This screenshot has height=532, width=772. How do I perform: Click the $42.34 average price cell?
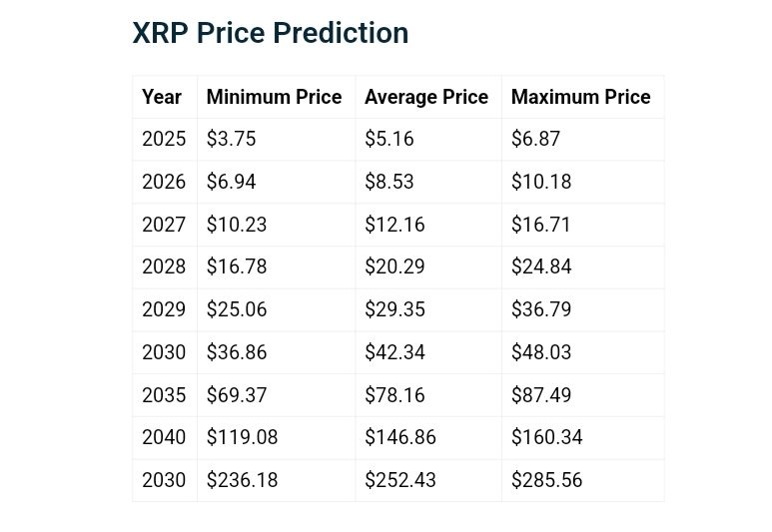(x=394, y=352)
